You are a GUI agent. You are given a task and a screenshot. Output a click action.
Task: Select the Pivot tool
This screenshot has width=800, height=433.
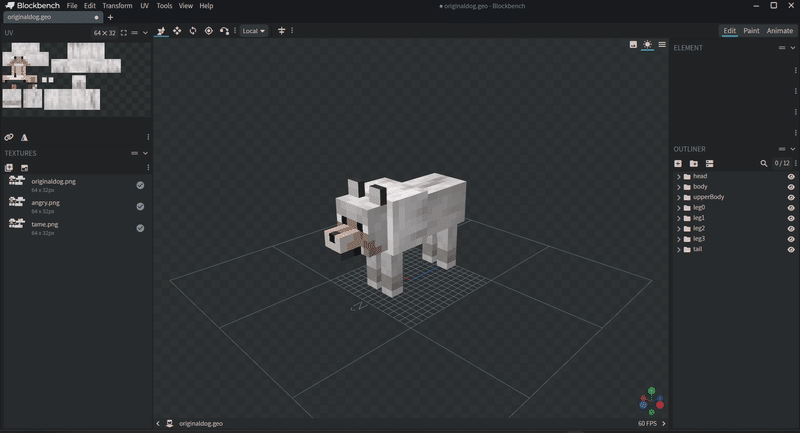[x=209, y=31]
